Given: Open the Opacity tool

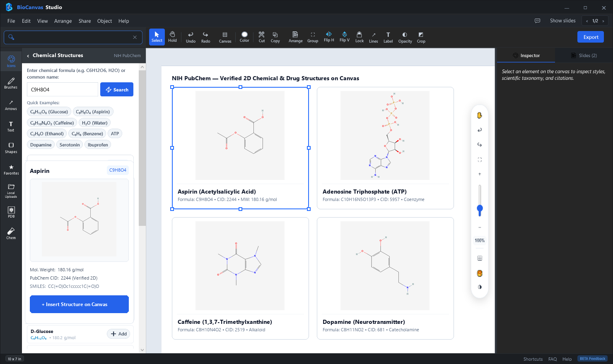Looking at the screenshot, I should tap(405, 37).
